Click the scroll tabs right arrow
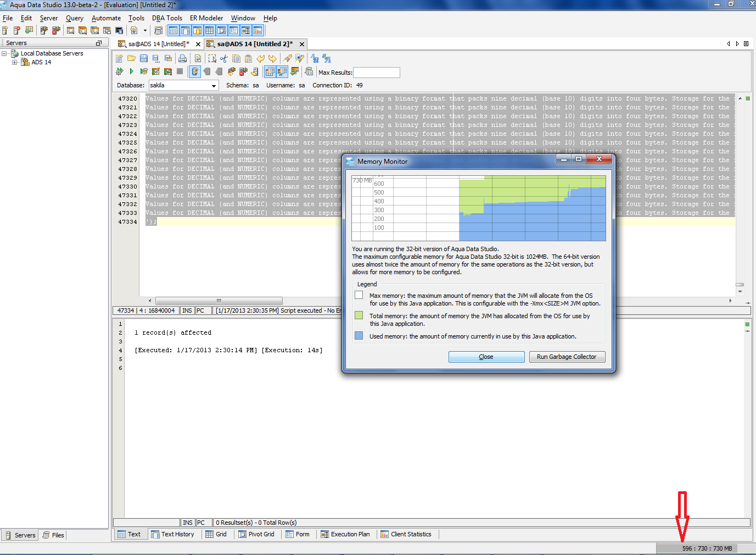The width and height of the screenshot is (756, 555). pyautogui.click(x=737, y=43)
